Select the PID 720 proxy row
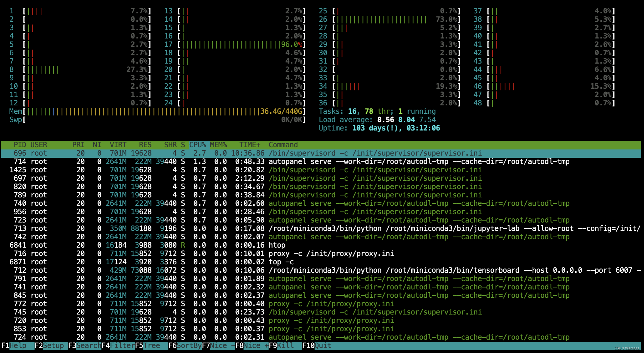Viewport: 644px width, 353px height. pos(321,321)
